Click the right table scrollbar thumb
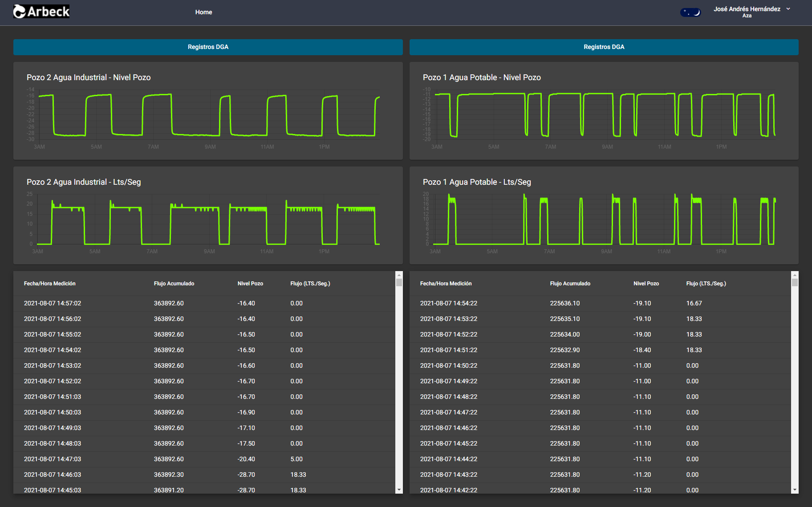 coord(795,283)
